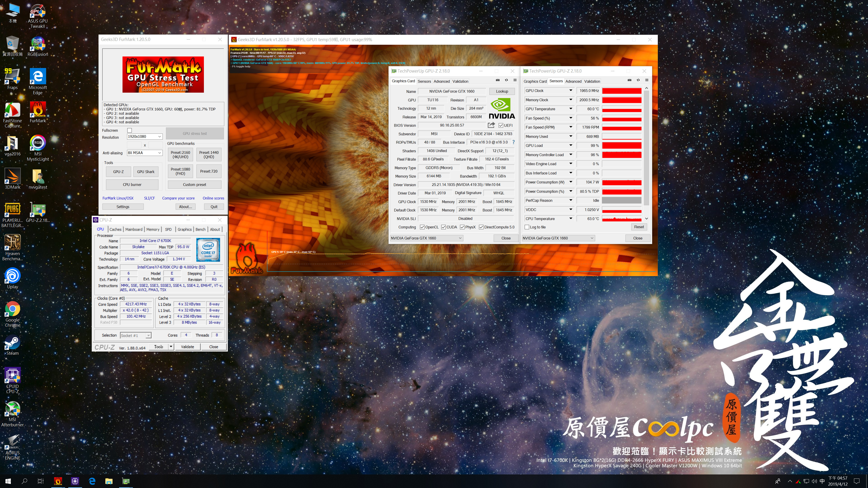Toggle Fullscreen checkbox in FurMark
The height and width of the screenshot is (488, 868).
point(129,130)
